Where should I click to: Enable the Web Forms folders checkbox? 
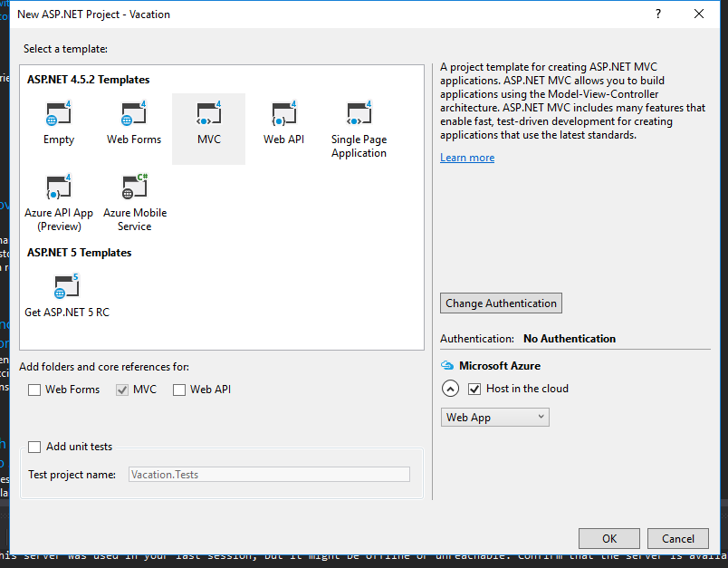pos(34,390)
